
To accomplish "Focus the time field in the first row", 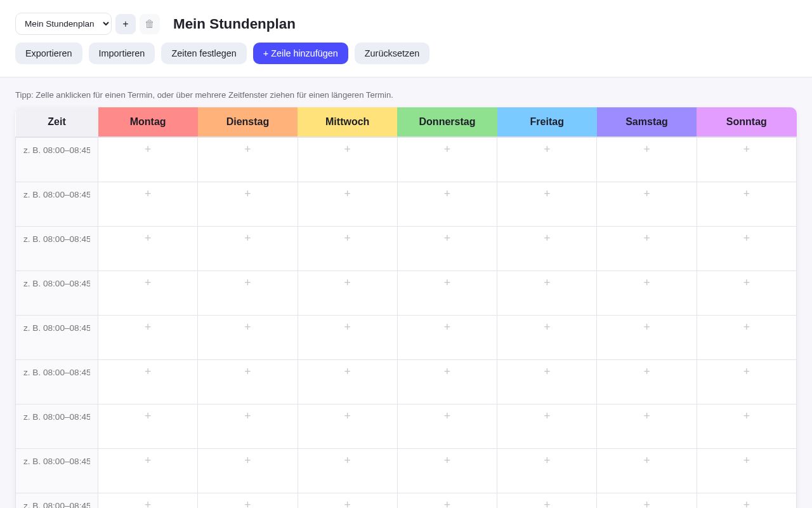I will pos(56,150).
